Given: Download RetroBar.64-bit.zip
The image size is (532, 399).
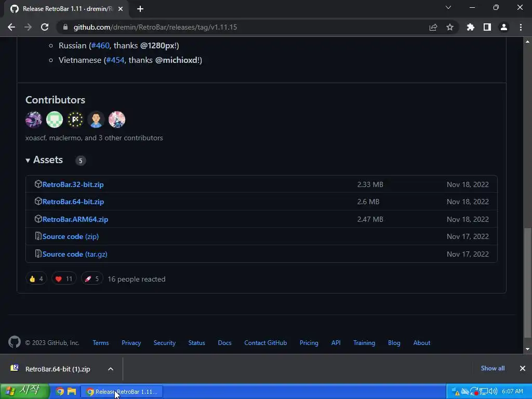Looking at the screenshot, I should 73,202.
